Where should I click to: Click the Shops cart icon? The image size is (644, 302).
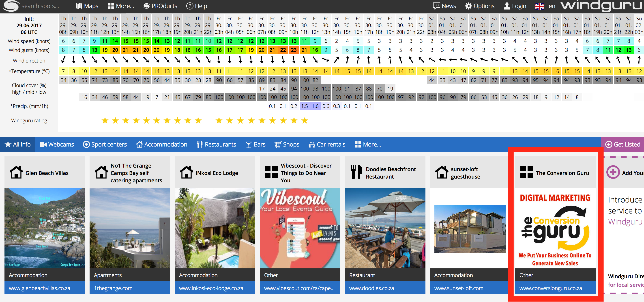pyautogui.click(x=278, y=145)
